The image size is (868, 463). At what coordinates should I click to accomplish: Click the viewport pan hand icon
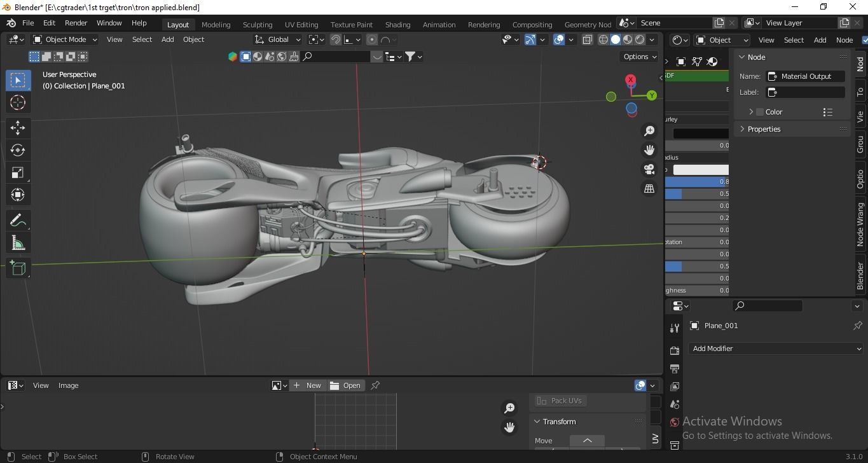[649, 150]
